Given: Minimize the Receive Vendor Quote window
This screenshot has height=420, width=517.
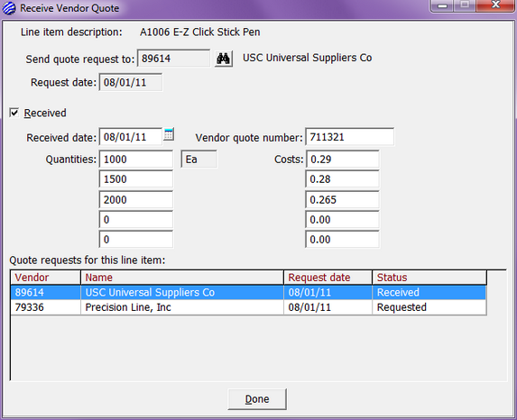Looking at the screenshot, I should (x=442, y=5).
